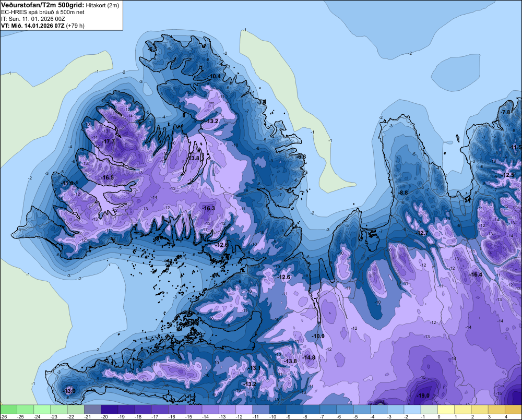Click the -16.3 temperature value
This screenshot has width=522, height=420.
pyautogui.click(x=209, y=208)
